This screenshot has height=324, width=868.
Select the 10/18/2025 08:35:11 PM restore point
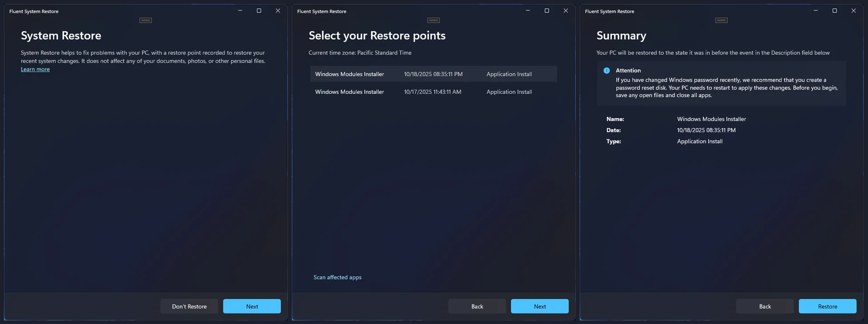coord(433,74)
